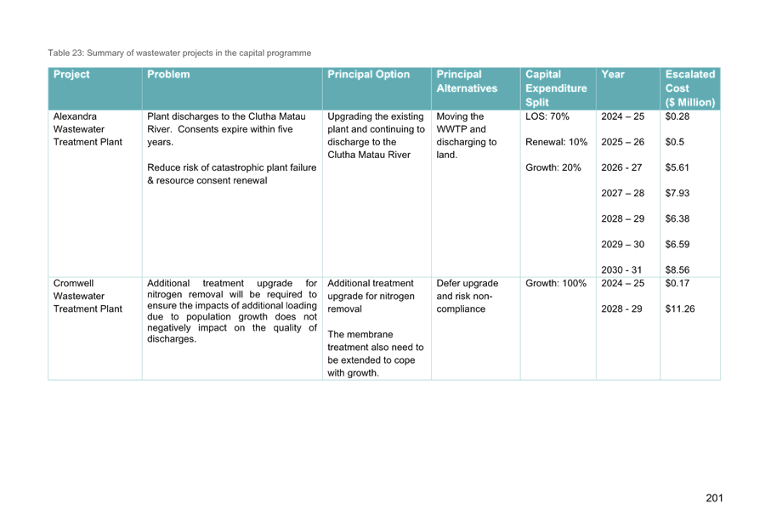
Task: Click the 'LOS: 70%' value
Action: 547,116
